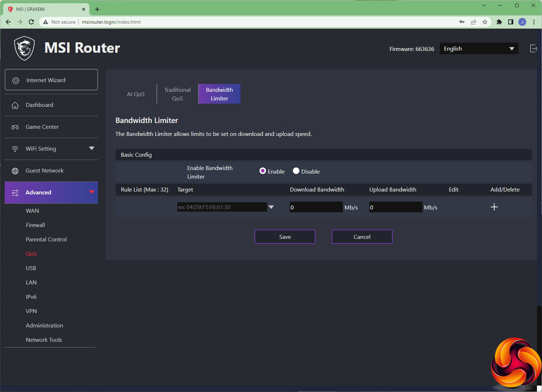Click the Download Bandwidth input field
This screenshot has width=542, height=392.
tap(316, 207)
